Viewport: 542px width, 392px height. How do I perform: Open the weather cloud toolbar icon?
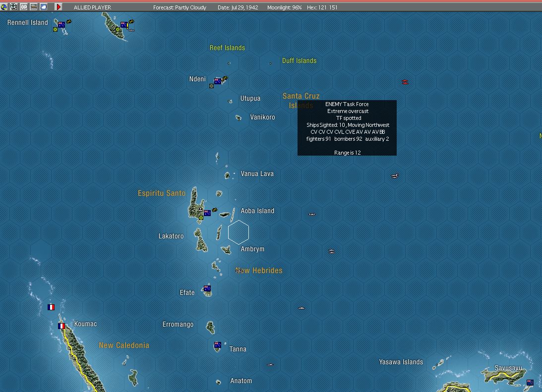coord(44,6)
